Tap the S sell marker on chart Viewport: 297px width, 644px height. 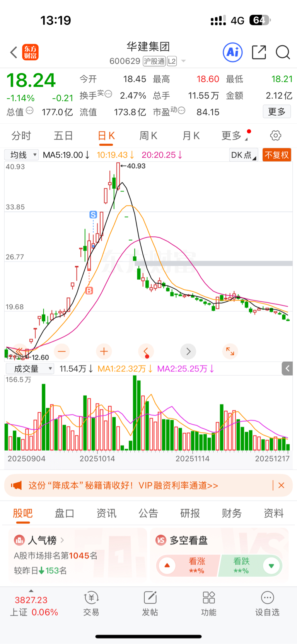coord(93,215)
